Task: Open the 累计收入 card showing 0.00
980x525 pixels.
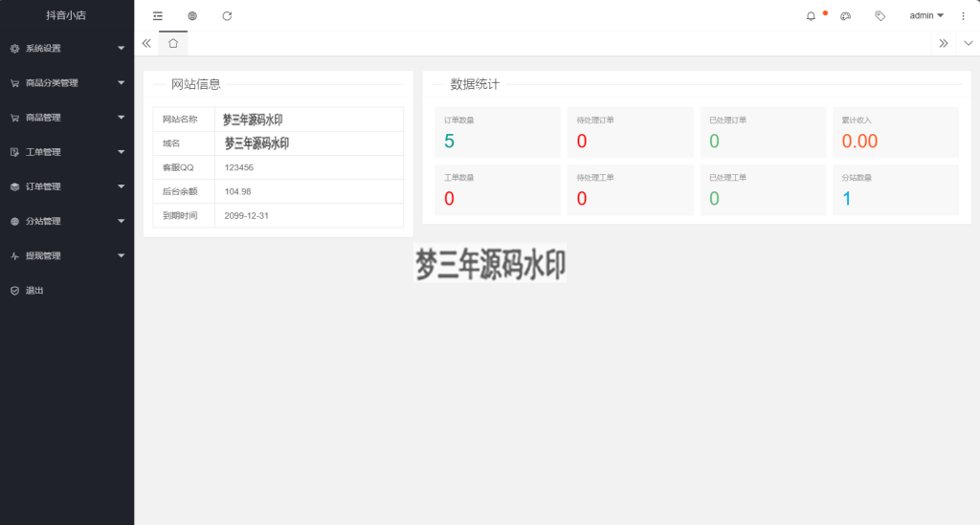Action: [x=896, y=132]
